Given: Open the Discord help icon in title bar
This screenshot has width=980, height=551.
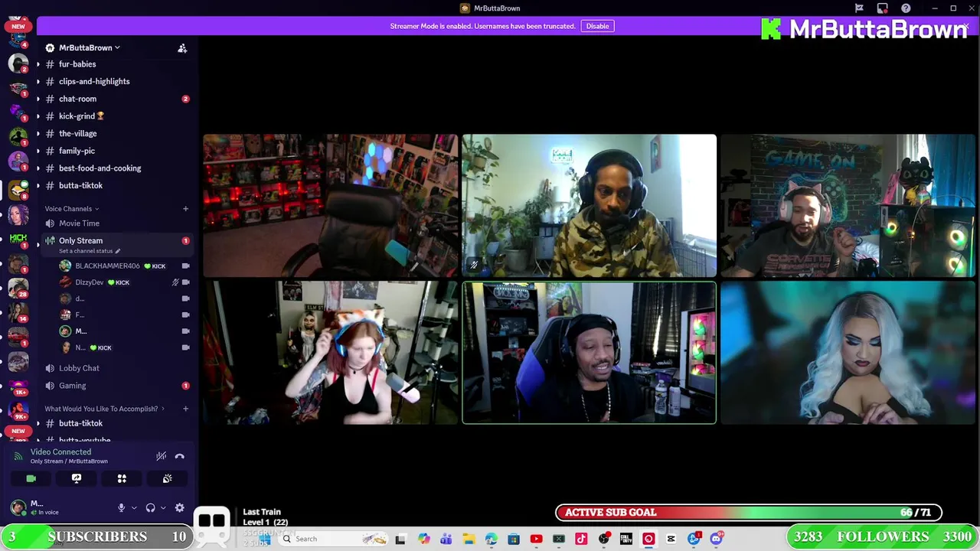Looking at the screenshot, I should [906, 8].
